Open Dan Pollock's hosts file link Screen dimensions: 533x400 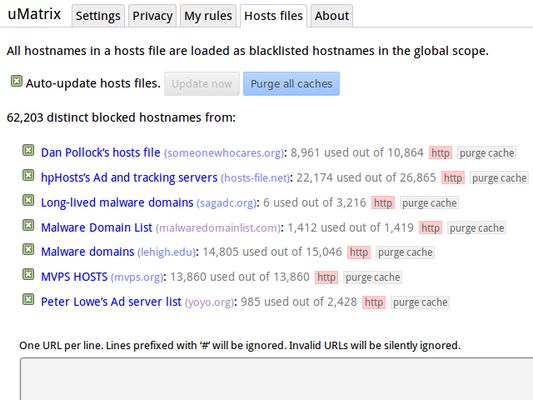point(101,153)
